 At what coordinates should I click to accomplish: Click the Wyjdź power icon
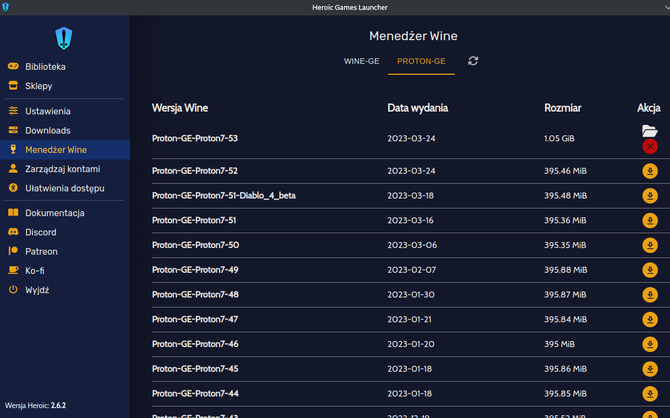(13, 289)
